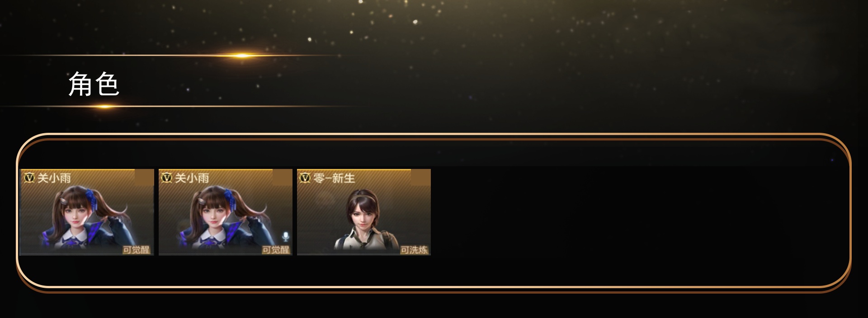Click the 可洗炼 tag on the 零-新生 card
This screenshot has width=868, height=318.
[x=414, y=250]
